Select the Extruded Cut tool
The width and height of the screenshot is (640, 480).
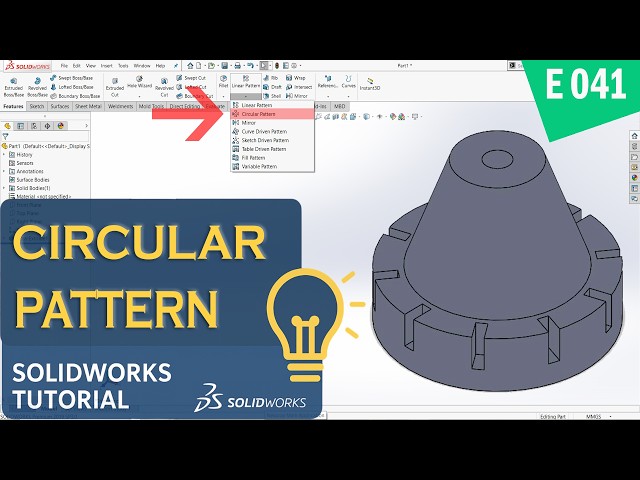(x=115, y=88)
